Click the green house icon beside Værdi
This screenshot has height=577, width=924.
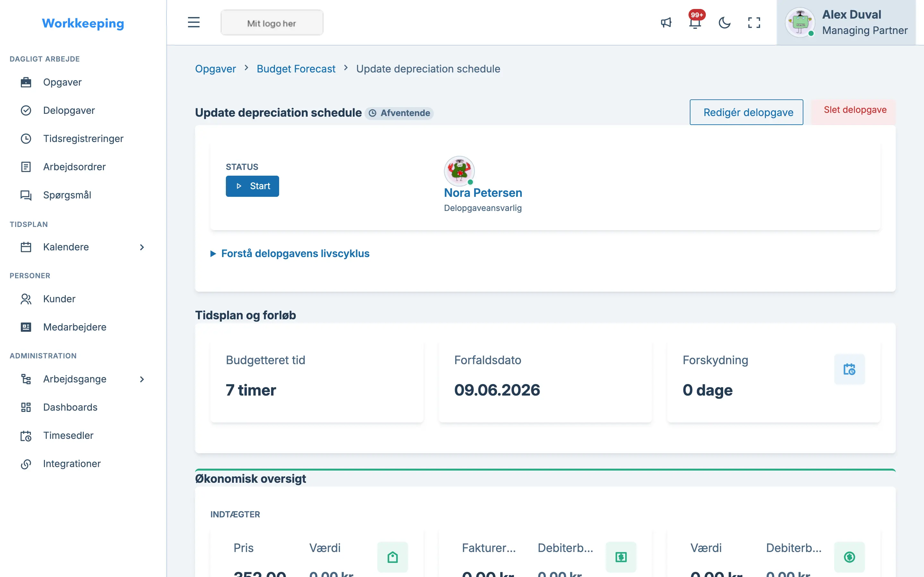coord(392,557)
